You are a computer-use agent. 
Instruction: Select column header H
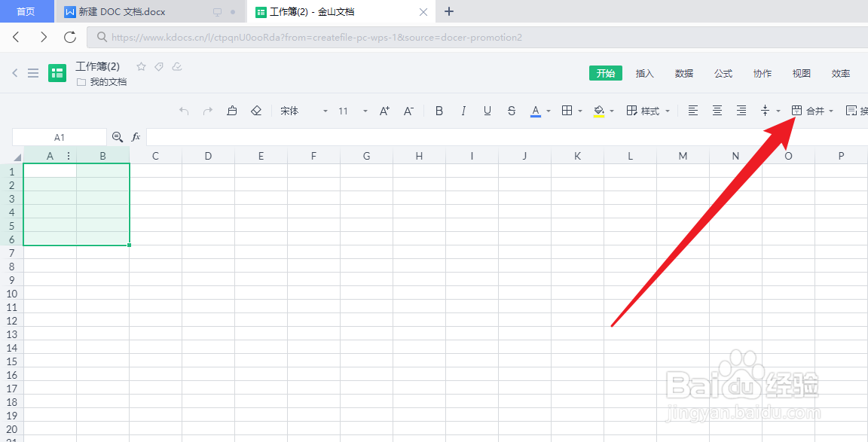(419, 156)
